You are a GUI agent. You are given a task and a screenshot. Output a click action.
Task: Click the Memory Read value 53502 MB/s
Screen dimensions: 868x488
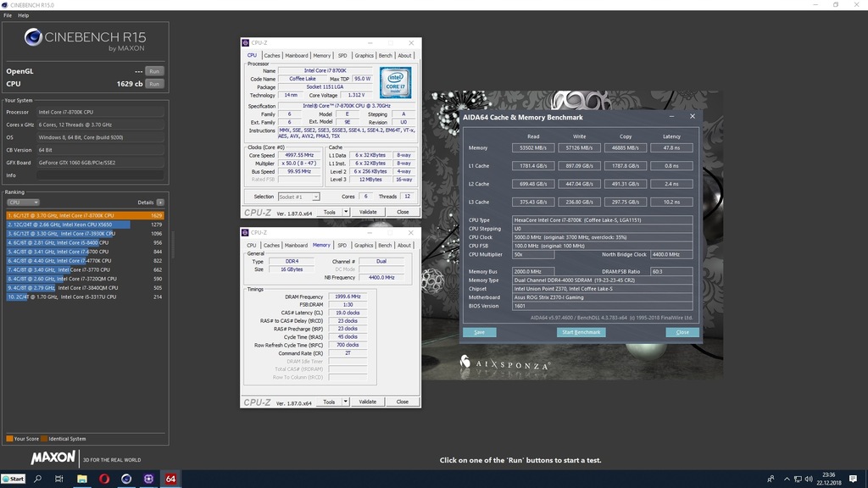533,147
